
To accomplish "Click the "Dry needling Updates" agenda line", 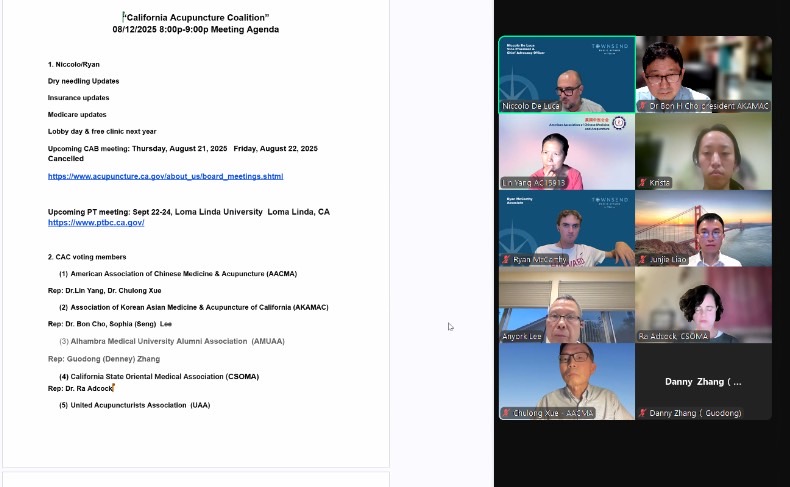I will [x=83, y=81].
